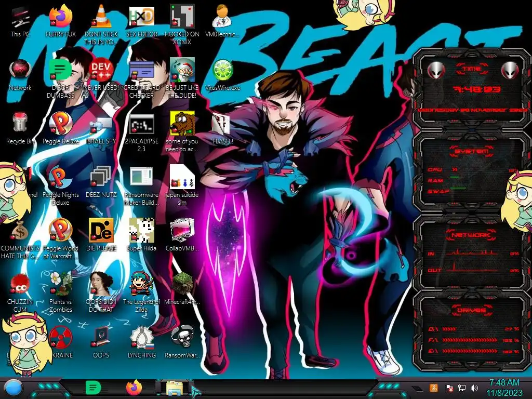Click the SYSTEM widget header
532x399 pixels.
click(472, 151)
